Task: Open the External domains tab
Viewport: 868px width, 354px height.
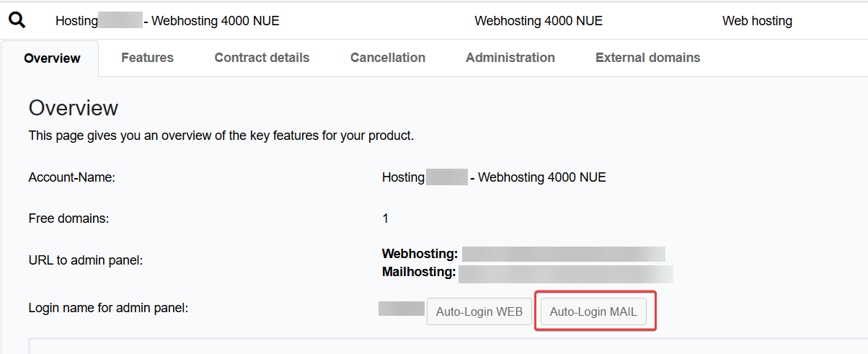Action: pyautogui.click(x=648, y=58)
